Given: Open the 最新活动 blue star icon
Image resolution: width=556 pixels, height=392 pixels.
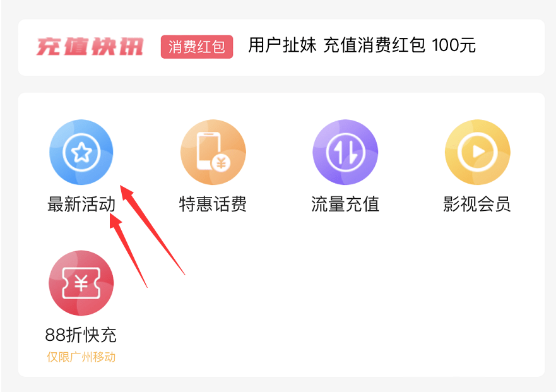Looking at the screenshot, I should tap(81, 152).
